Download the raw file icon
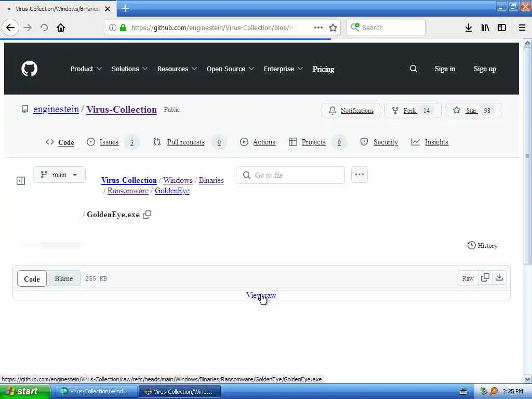The width and height of the screenshot is (532, 399). click(x=499, y=278)
